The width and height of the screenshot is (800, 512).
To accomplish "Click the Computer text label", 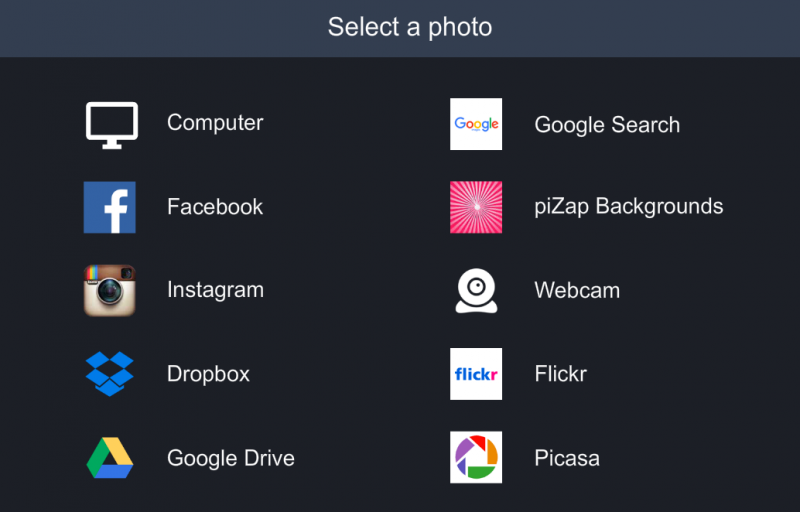I will coord(215,123).
